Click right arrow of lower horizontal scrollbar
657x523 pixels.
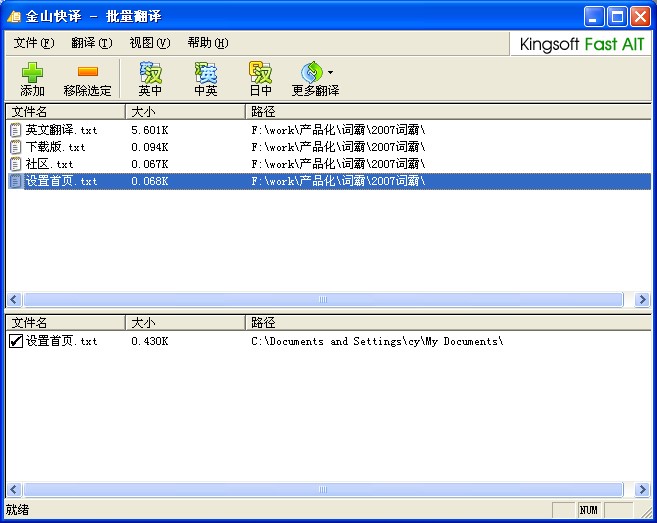click(642, 490)
